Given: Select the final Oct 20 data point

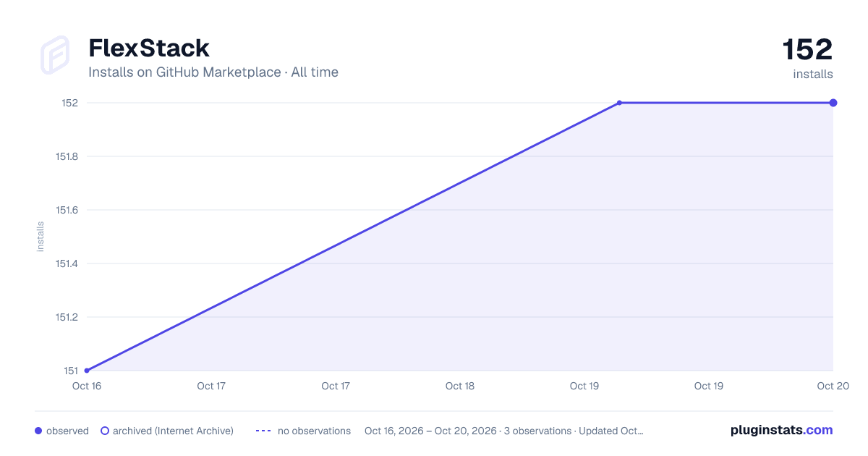Looking at the screenshot, I should [833, 103].
